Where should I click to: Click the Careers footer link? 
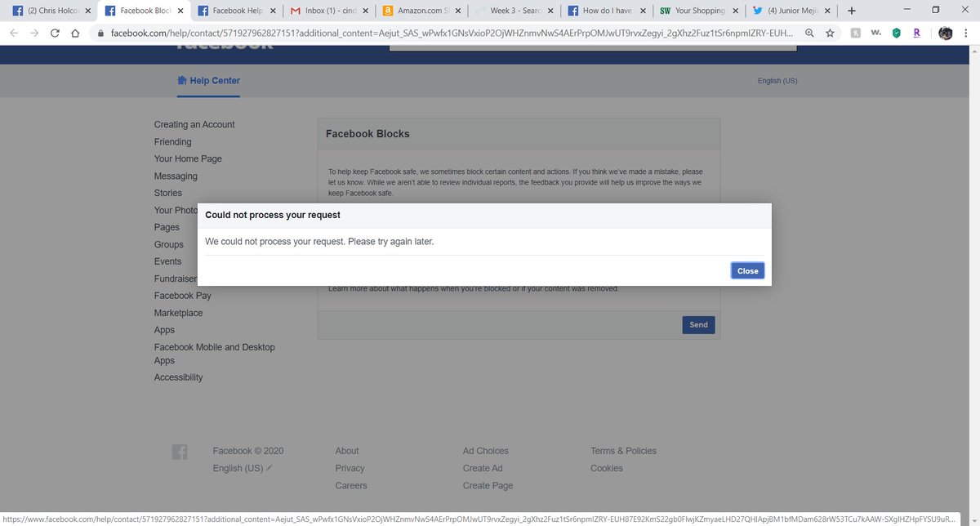coord(351,485)
